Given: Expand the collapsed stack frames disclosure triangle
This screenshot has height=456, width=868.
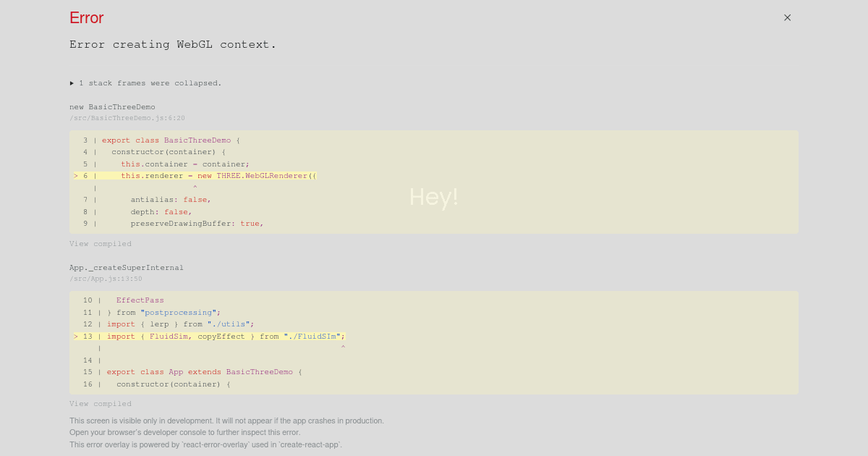Looking at the screenshot, I should tap(72, 83).
